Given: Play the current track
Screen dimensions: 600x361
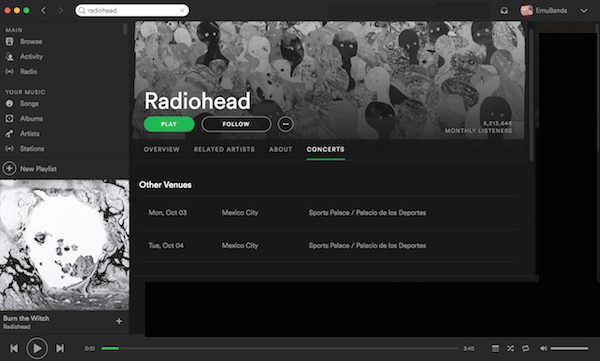Looking at the screenshot, I should point(37,348).
